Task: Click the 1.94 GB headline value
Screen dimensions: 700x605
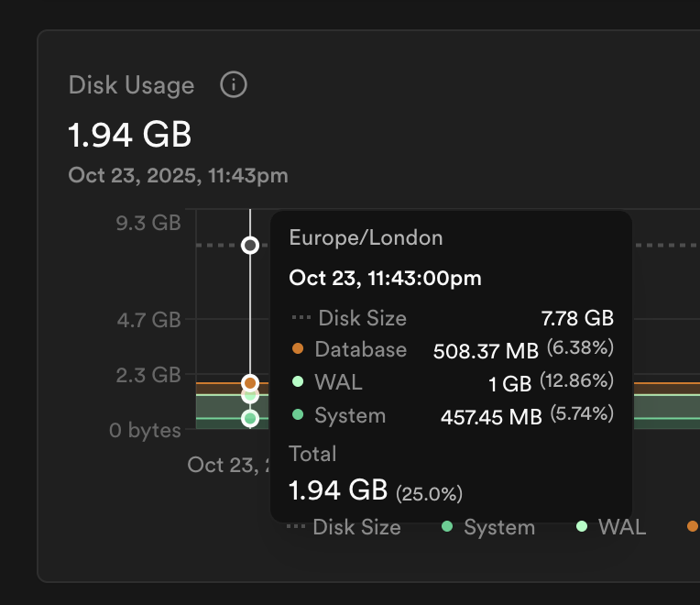Action: point(130,135)
